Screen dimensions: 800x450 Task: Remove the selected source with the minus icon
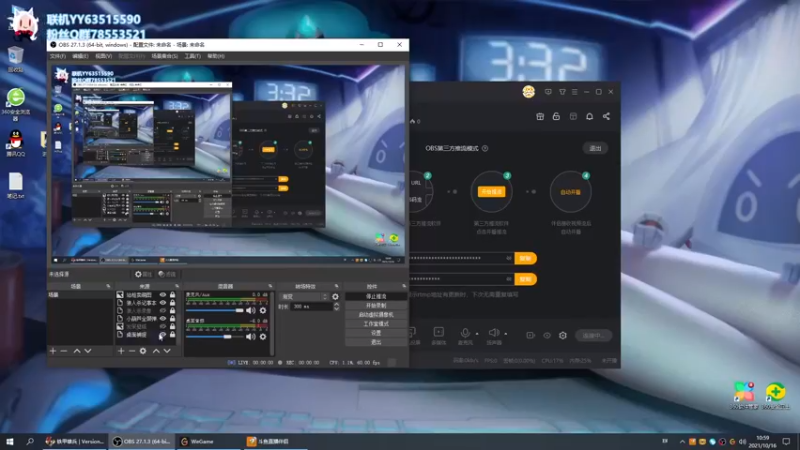pyautogui.click(x=132, y=351)
